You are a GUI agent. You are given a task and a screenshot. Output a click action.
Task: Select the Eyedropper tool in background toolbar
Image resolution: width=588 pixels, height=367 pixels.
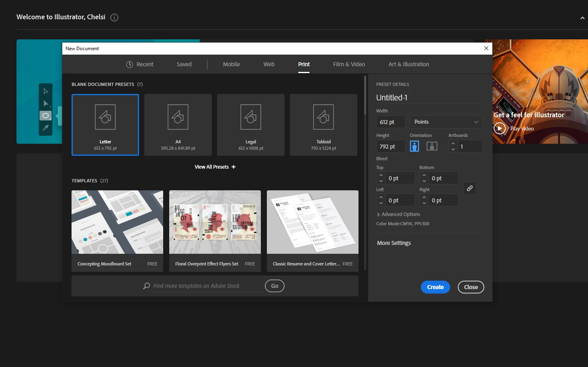(x=46, y=128)
